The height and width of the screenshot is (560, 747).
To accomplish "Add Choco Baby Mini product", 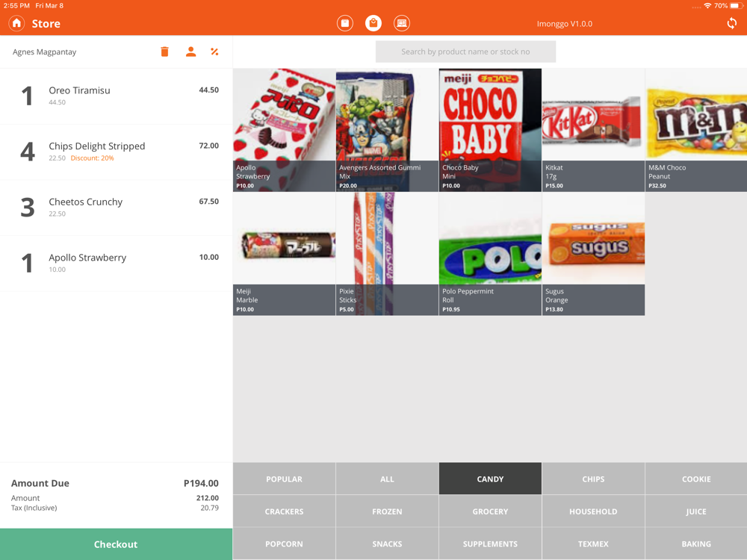I will tap(490, 130).
